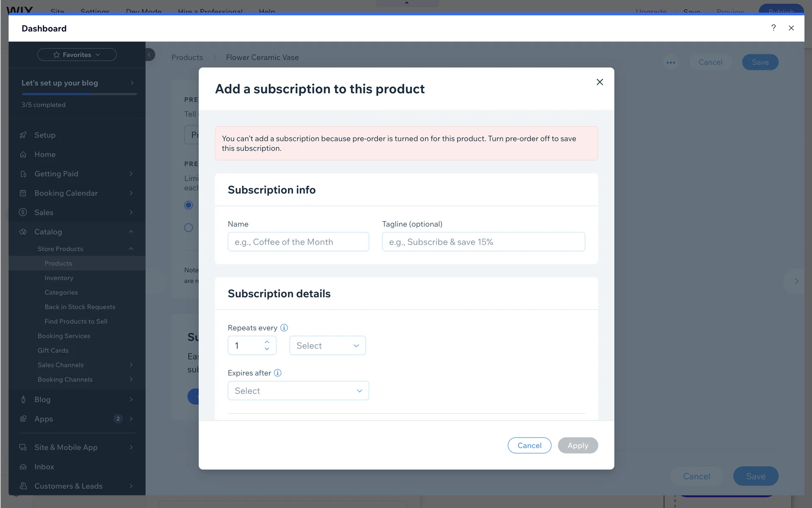
Task: Click the more actions three-dots icon
Action: point(671,63)
